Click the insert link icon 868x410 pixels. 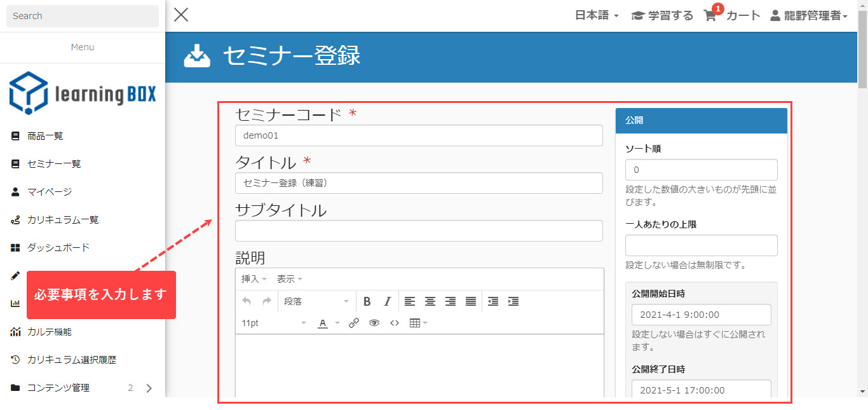(354, 323)
